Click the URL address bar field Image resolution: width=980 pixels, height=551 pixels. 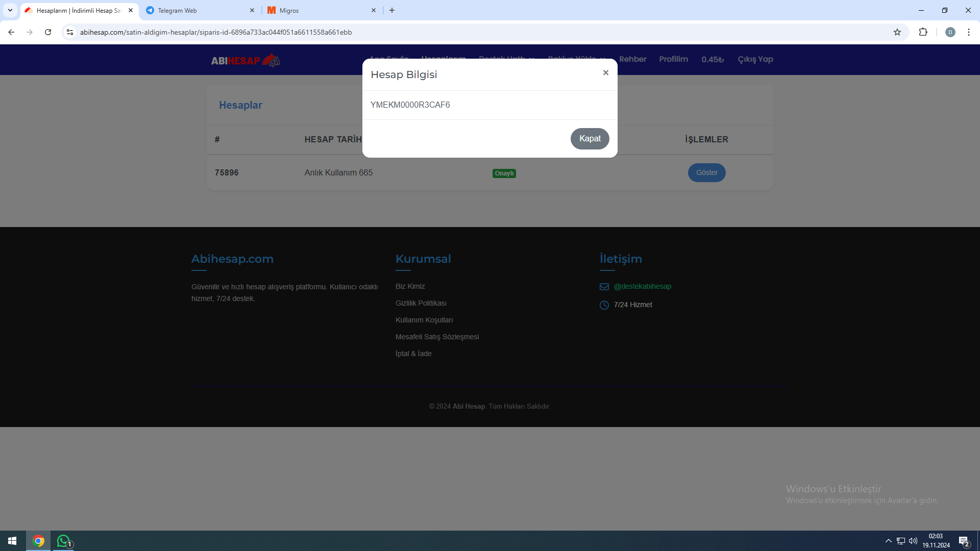(459, 32)
